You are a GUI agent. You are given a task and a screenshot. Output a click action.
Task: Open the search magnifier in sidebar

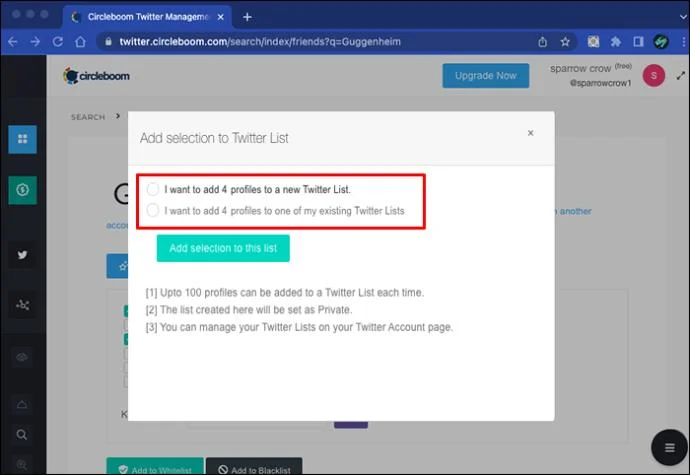(22, 435)
